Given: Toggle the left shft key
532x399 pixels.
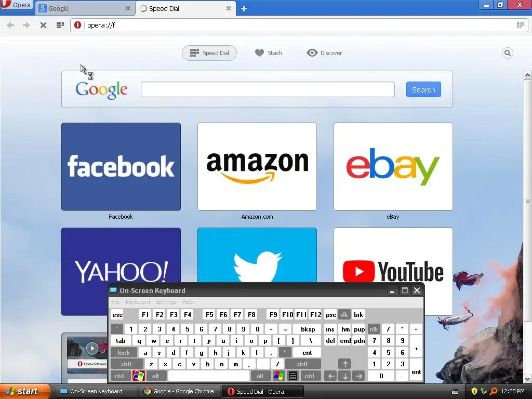Looking at the screenshot, I should (126, 364).
